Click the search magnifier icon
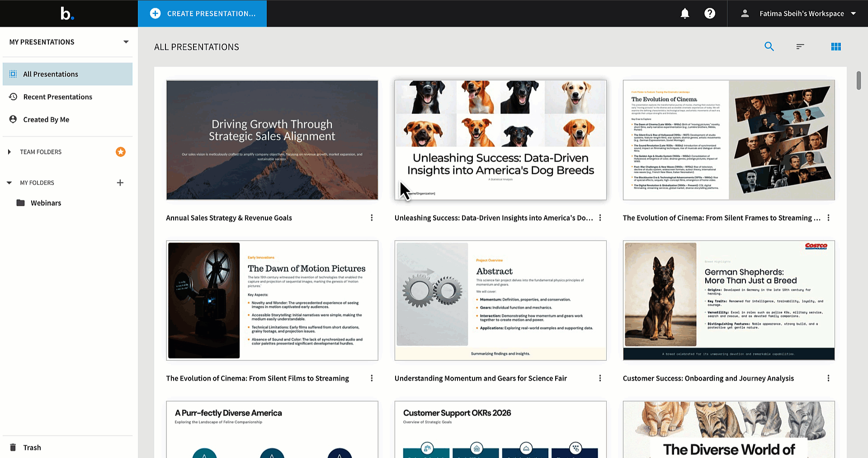 click(769, 47)
